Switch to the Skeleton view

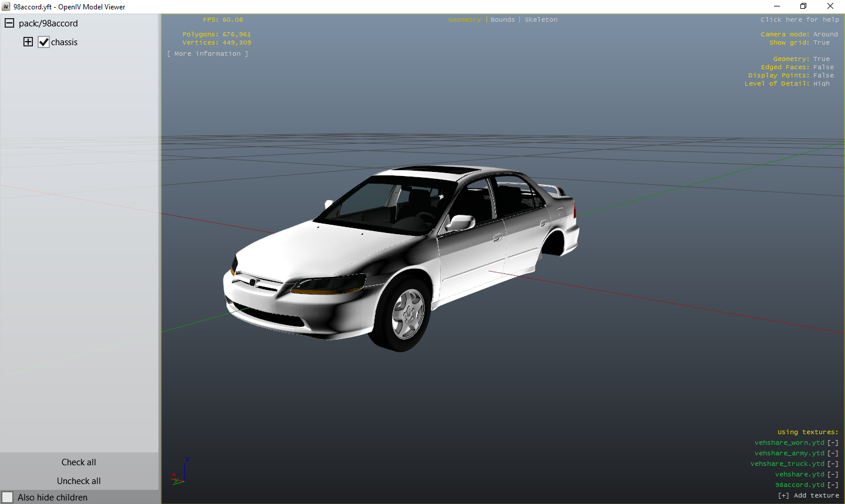[540, 19]
